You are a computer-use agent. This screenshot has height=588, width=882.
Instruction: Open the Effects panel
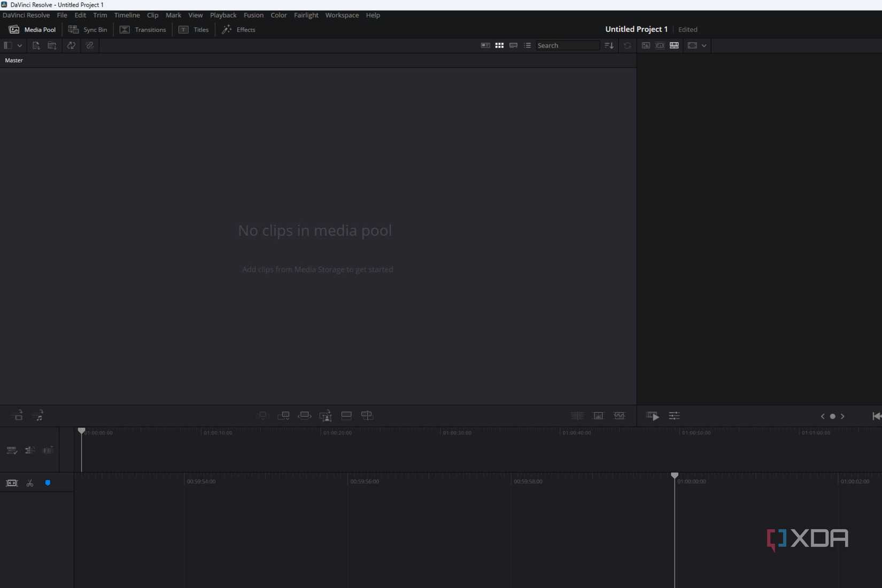238,29
